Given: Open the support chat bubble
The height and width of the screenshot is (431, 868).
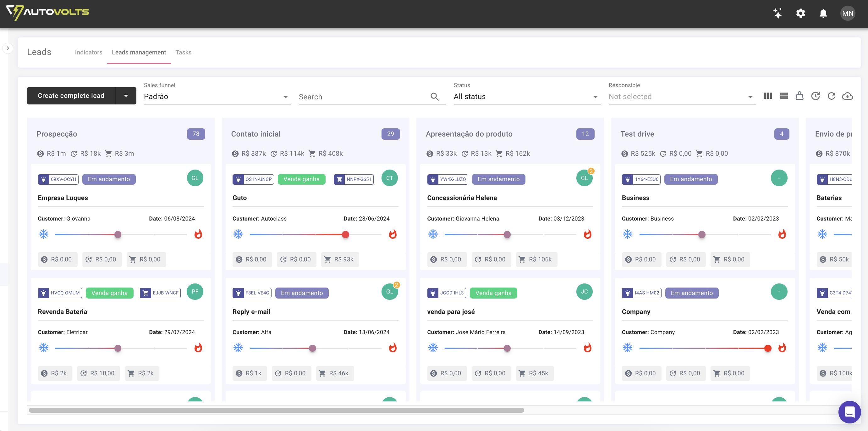Looking at the screenshot, I should [x=849, y=412].
